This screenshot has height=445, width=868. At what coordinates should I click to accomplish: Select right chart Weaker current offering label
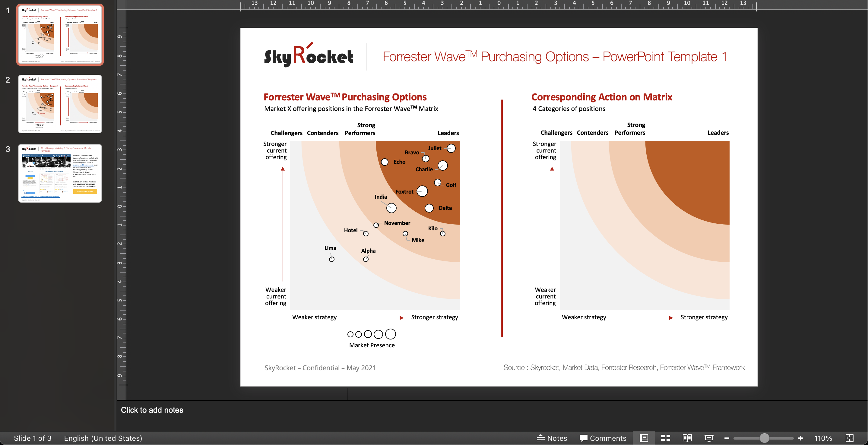coord(545,296)
